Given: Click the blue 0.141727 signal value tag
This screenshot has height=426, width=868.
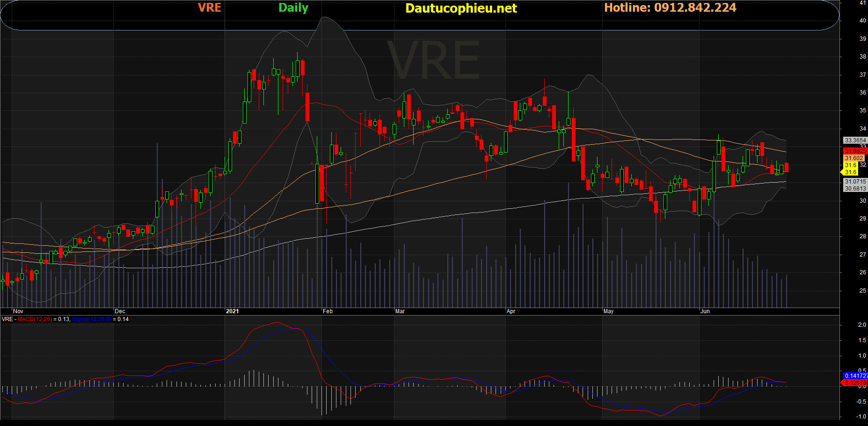Looking at the screenshot, I should click(x=855, y=376).
